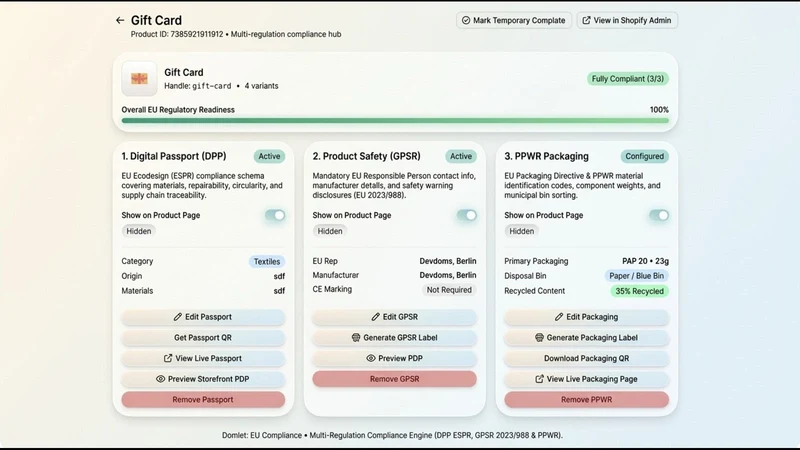800x450 pixels.
Task: Click Get Passport QR
Action: click(203, 338)
